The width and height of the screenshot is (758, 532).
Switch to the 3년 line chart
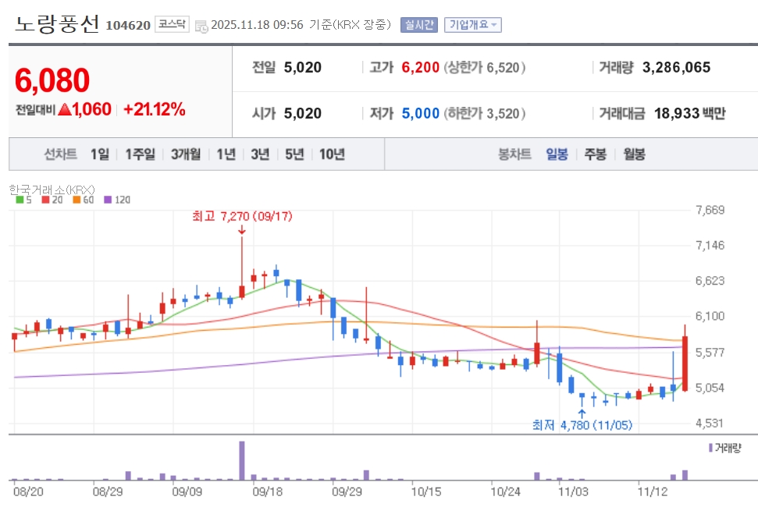[260, 154]
